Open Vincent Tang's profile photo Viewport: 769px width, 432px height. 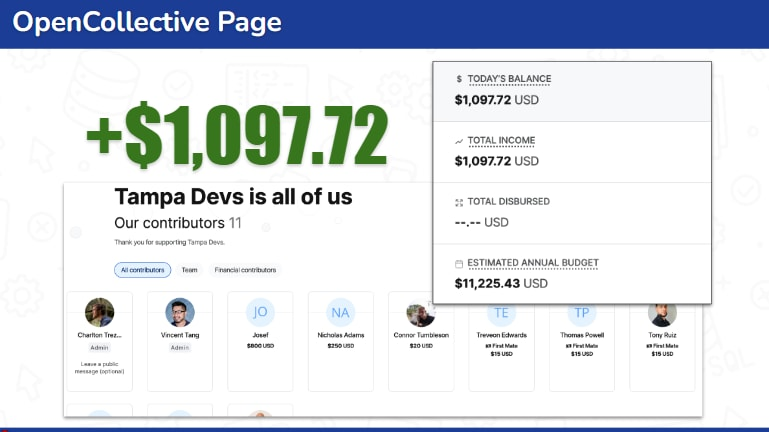[180, 313]
